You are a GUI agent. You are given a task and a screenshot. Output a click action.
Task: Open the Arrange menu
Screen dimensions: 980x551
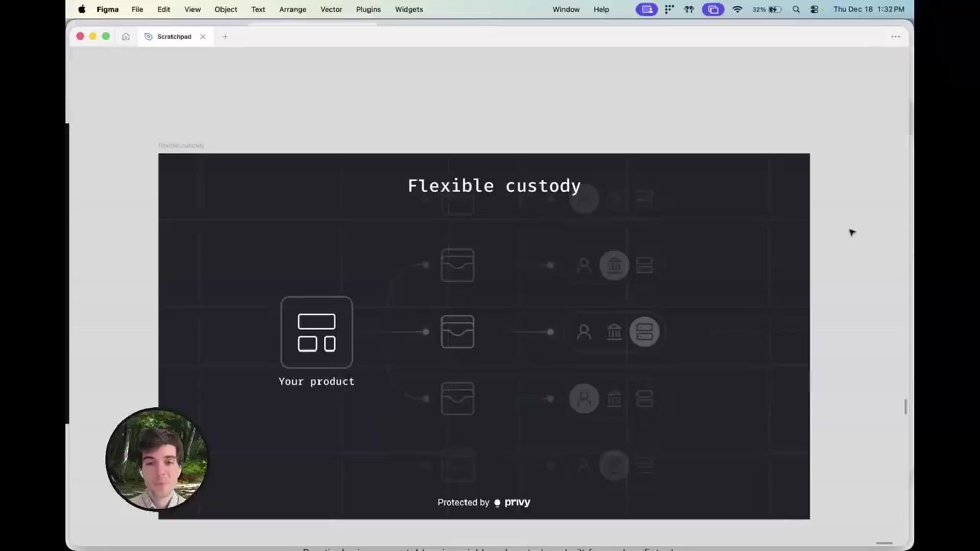point(292,9)
